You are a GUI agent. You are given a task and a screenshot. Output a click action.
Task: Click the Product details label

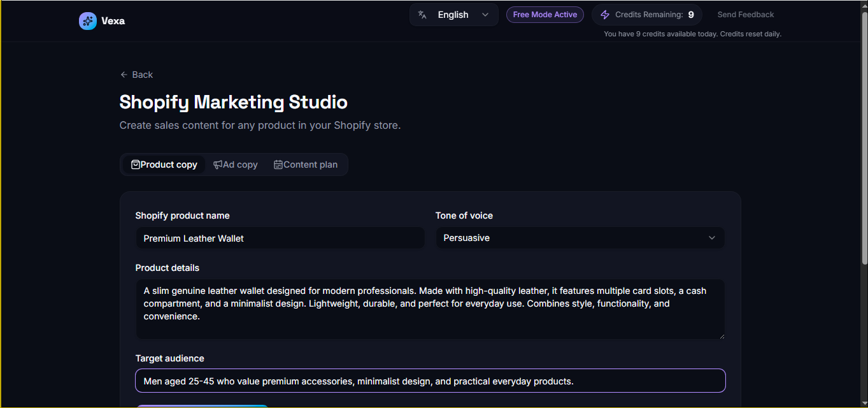167,268
